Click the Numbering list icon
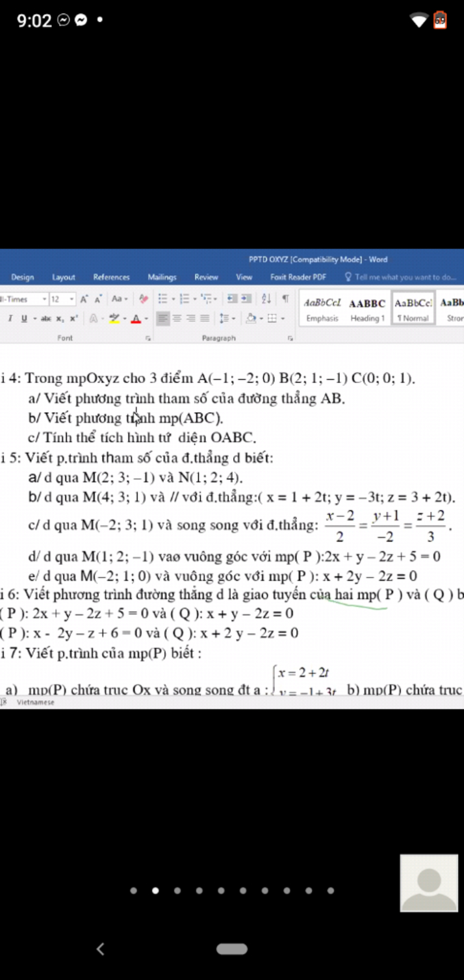The width and height of the screenshot is (464, 980). tap(184, 299)
